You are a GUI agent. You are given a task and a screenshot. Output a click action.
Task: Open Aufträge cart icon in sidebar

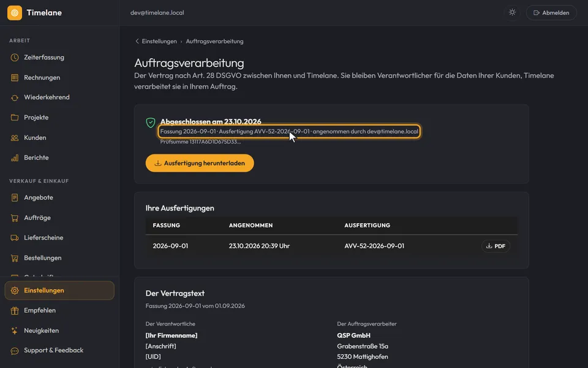click(15, 218)
